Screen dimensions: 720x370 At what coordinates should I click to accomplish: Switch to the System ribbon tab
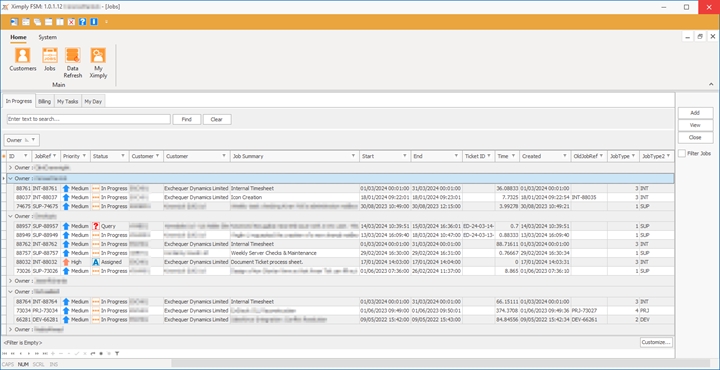tap(48, 37)
